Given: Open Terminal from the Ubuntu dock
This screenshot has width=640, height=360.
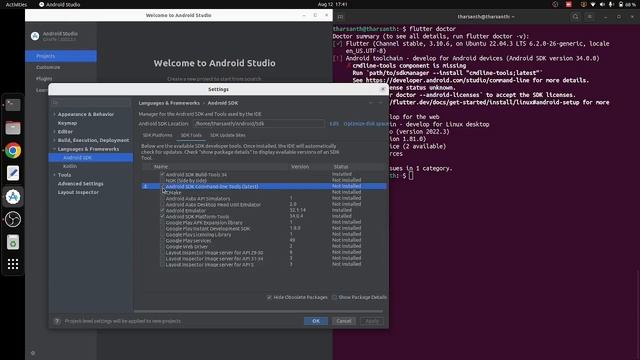Looking at the screenshot, I should pos(13,105).
